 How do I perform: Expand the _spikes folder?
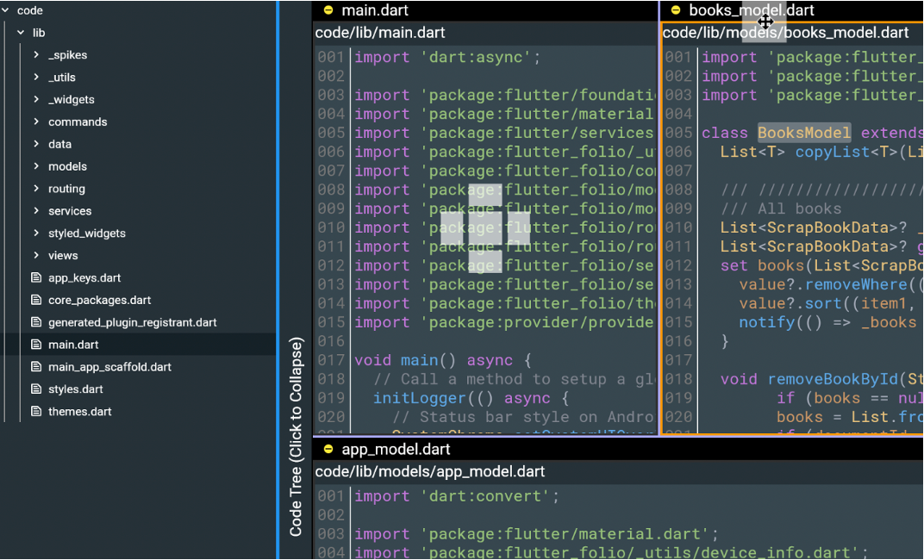36,55
